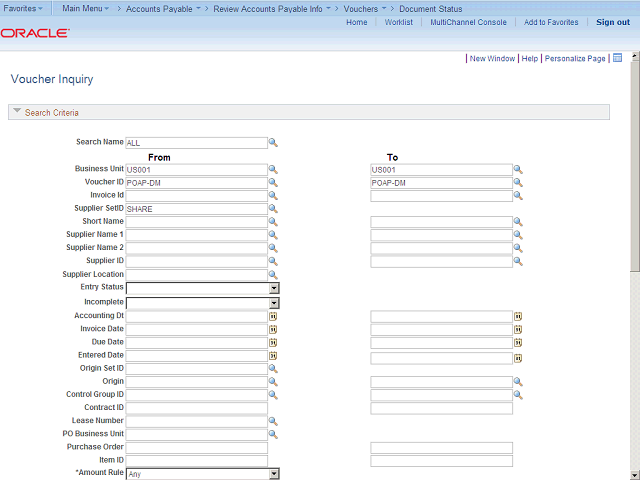This screenshot has width=640, height=480.
Task: Open the Amount Rule dropdown
Action: [x=274, y=474]
